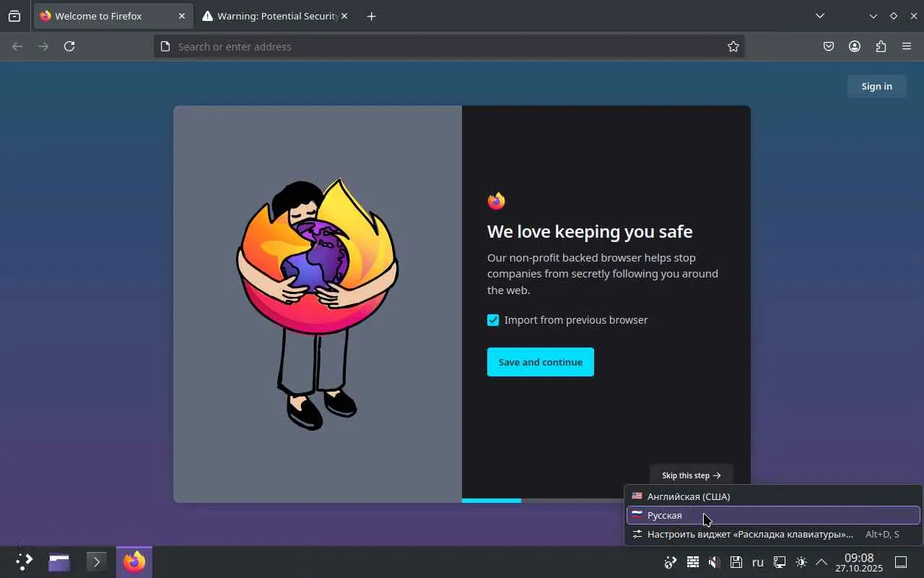Open Firefox View from the tab bar

14,16
